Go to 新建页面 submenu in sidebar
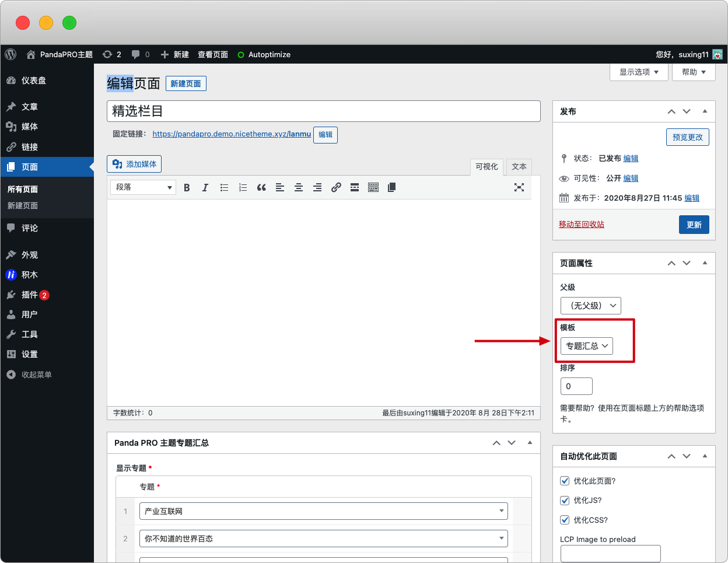The height and width of the screenshot is (563, 728). [23, 205]
